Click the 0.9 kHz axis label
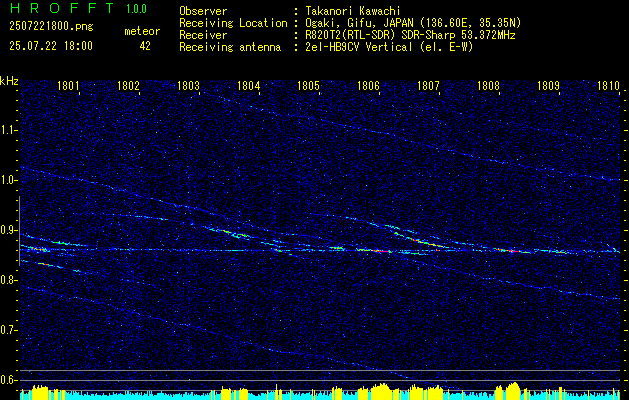The height and width of the screenshot is (400, 629). click(8, 230)
